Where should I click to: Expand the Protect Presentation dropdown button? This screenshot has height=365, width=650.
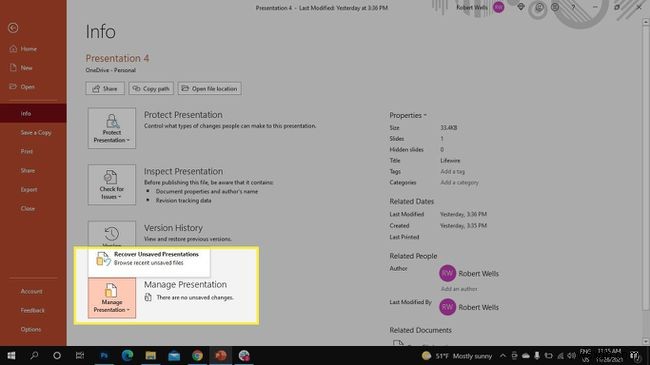pyautogui.click(x=112, y=128)
